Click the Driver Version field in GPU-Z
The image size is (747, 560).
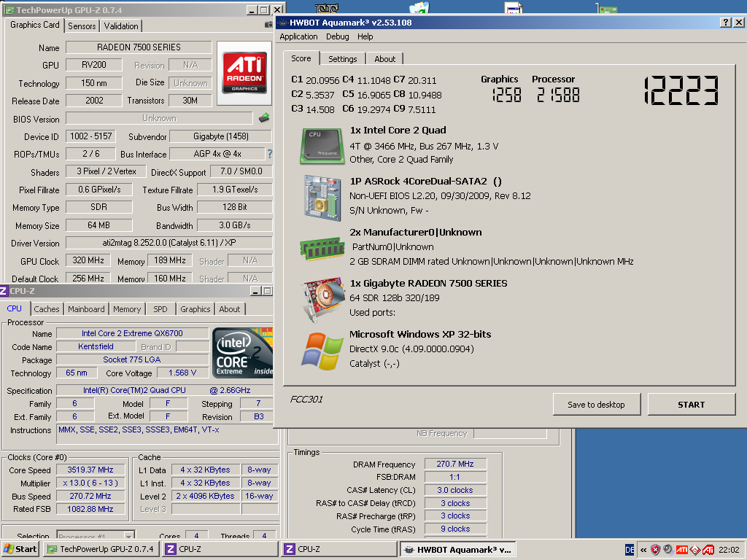169,243
